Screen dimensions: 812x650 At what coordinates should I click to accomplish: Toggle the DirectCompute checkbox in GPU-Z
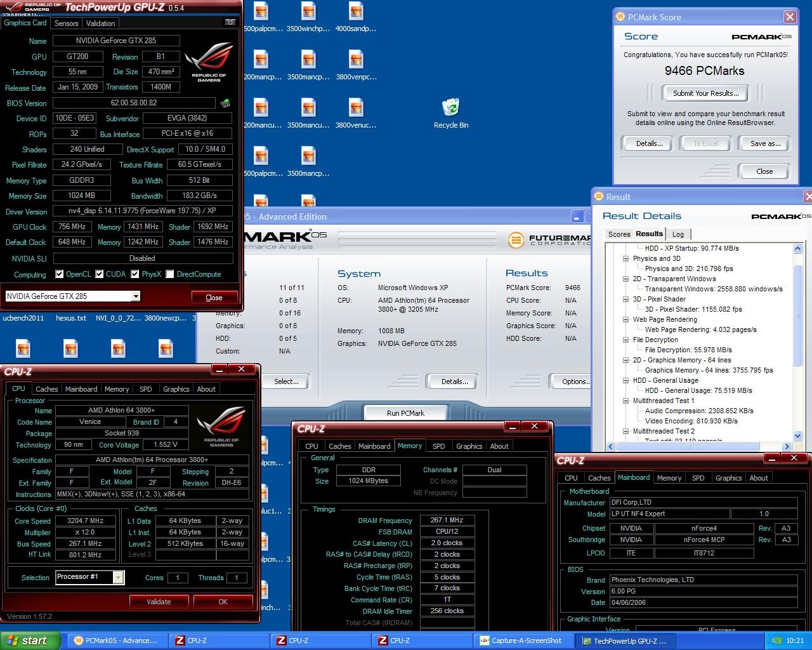(x=169, y=274)
